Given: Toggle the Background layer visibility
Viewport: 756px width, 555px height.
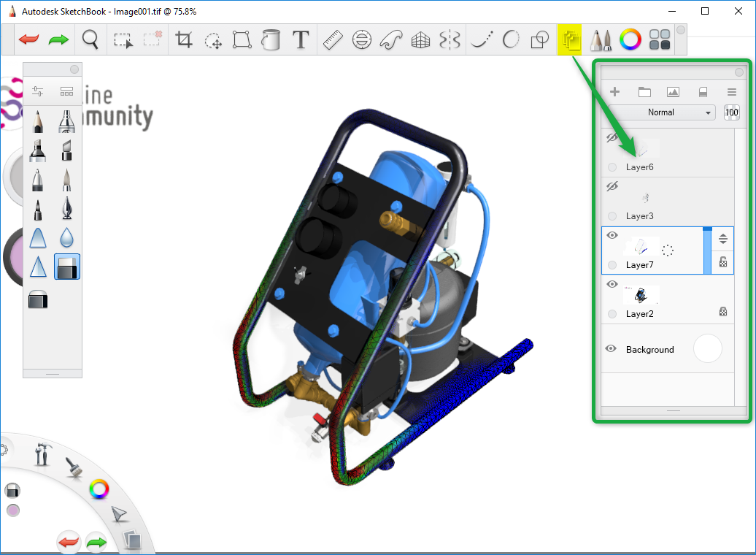Looking at the screenshot, I should 611,348.
